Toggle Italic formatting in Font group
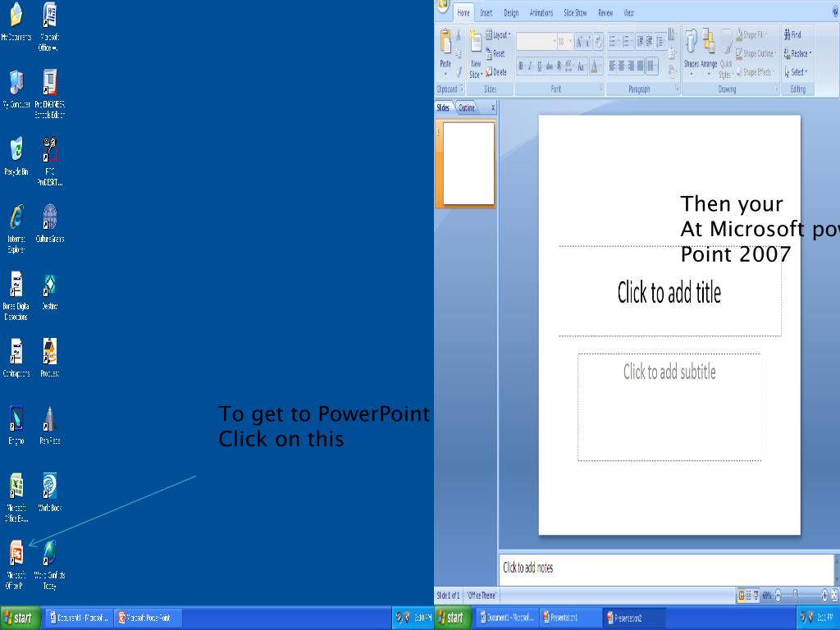The width and height of the screenshot is (840, 630). pos(530,66)
